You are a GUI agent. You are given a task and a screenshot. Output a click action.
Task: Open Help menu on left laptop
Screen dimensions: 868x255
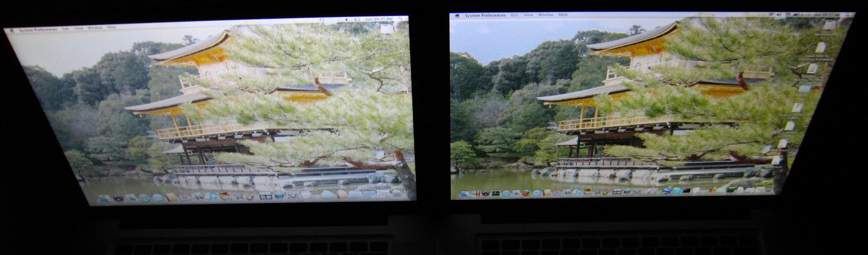(112, 27)
